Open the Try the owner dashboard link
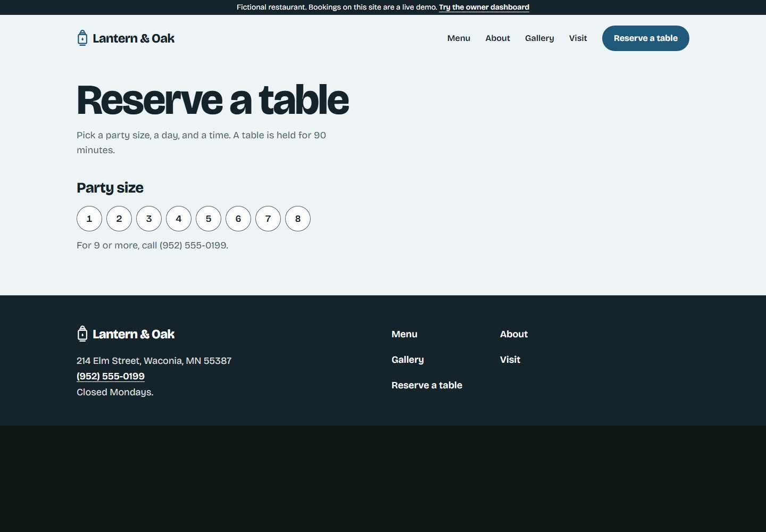Screen dimensions: 766x532 (484, 7)
